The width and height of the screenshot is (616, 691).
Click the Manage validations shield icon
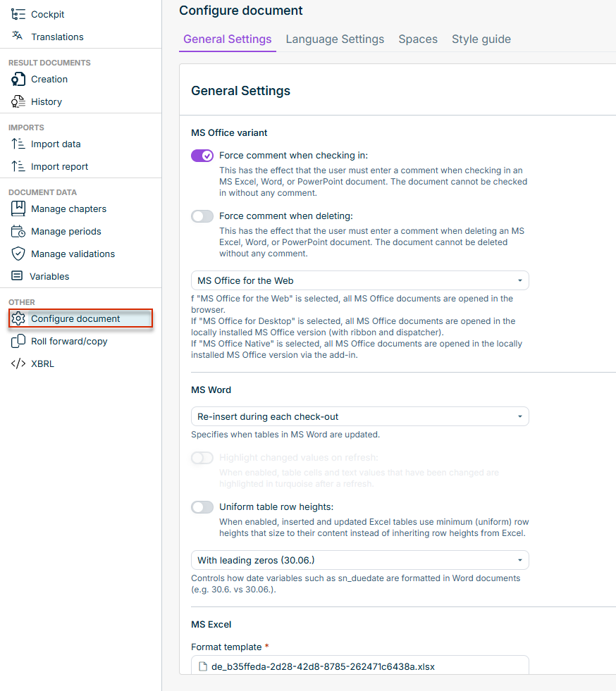18,254
